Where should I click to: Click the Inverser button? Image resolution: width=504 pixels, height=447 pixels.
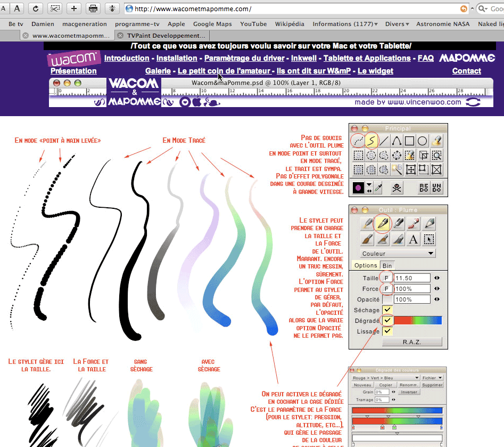[x=409, y=392]
